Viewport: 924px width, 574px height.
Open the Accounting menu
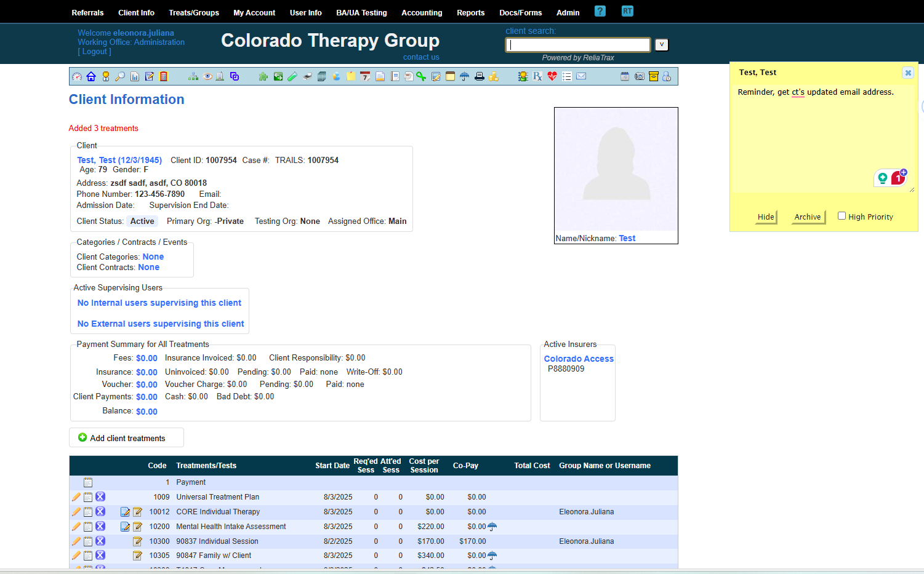point(422,12)
